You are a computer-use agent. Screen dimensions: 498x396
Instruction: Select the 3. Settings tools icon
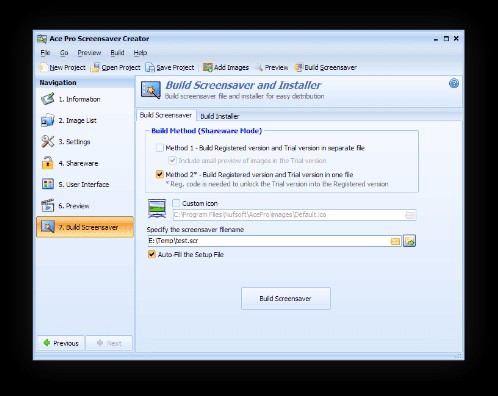[48, 142]
